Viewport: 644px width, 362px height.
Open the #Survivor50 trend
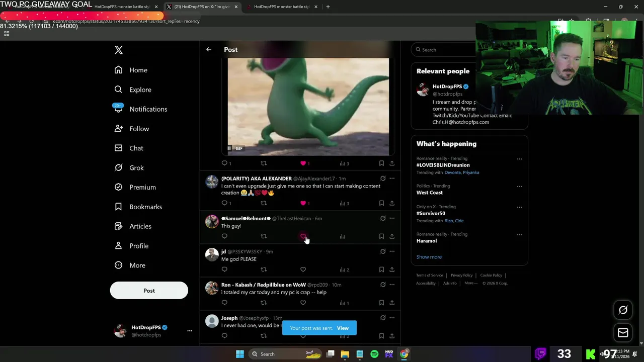[x=431, y=213]
